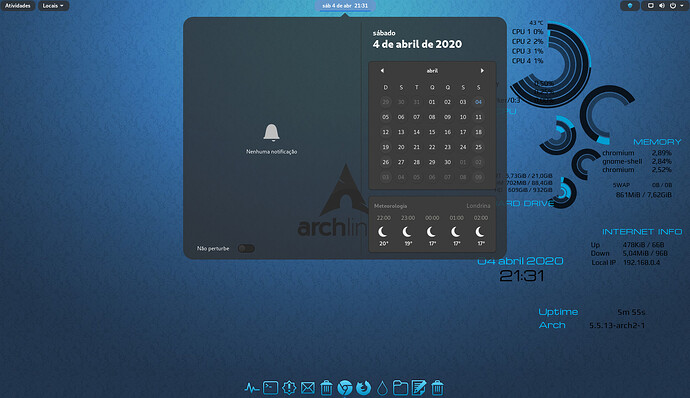690x398 pixels.
Task: Open the Atividades overview
Action: (x=18, y=6)
